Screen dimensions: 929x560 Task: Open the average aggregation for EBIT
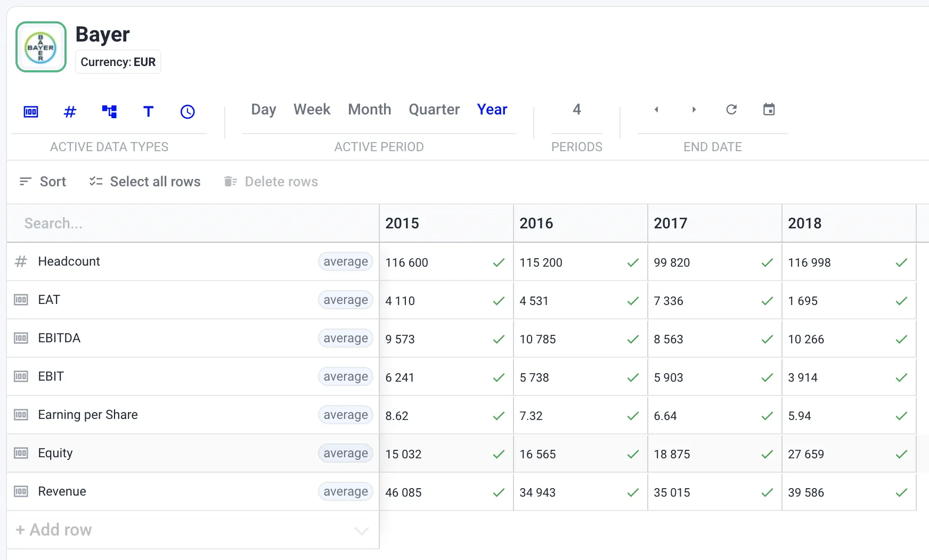346,376
